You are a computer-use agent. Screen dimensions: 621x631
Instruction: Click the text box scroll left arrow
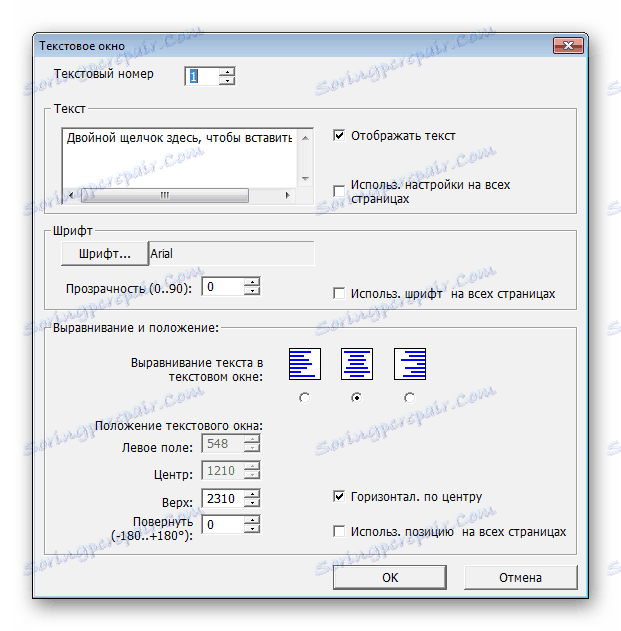pos(71,196)
